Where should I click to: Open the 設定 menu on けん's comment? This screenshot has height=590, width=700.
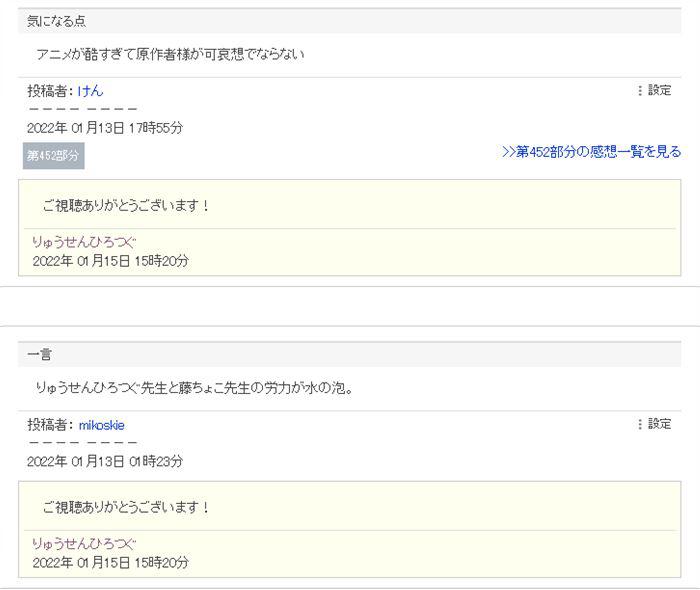tap(654, 91)
